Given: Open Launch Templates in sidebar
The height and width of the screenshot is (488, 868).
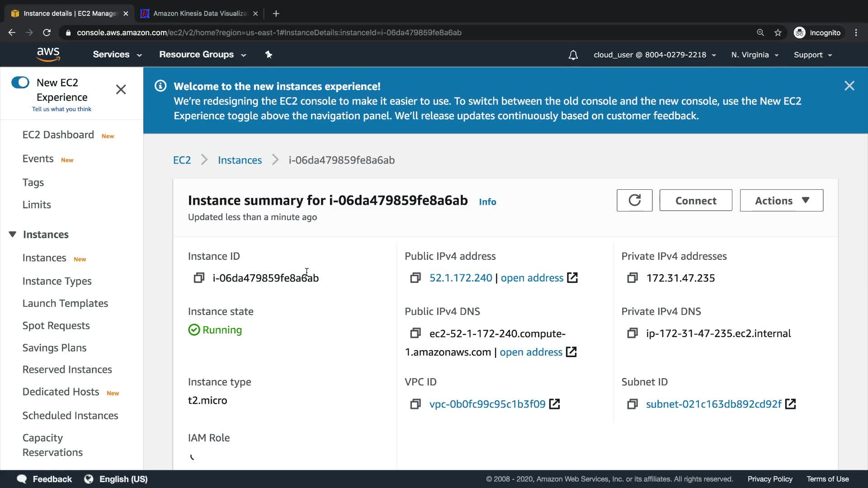Looking at the screenshot, I should (65, 303).
